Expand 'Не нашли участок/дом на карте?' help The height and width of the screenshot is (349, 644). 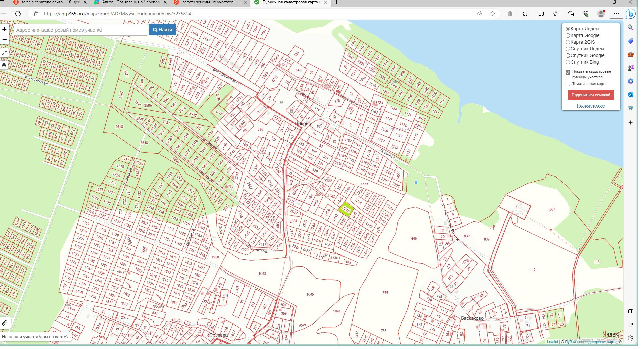(x=35, y=337)
